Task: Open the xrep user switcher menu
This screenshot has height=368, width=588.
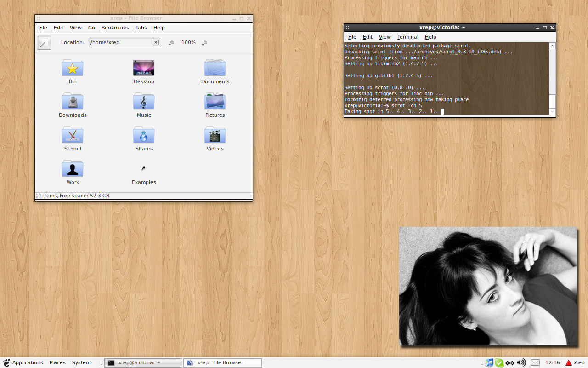Action: coord(575,362)
